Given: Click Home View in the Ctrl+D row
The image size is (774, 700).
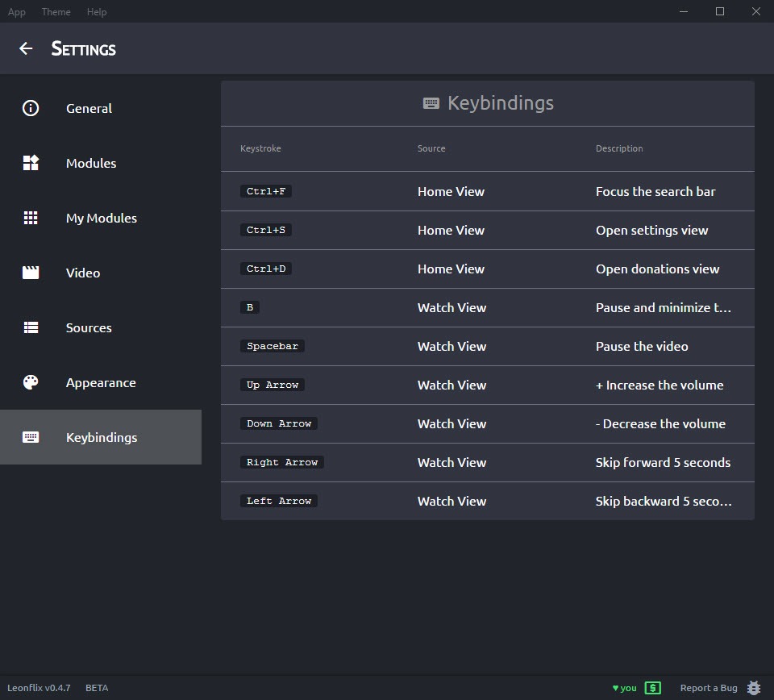Looking at the screenshot, I should [451, 269].
